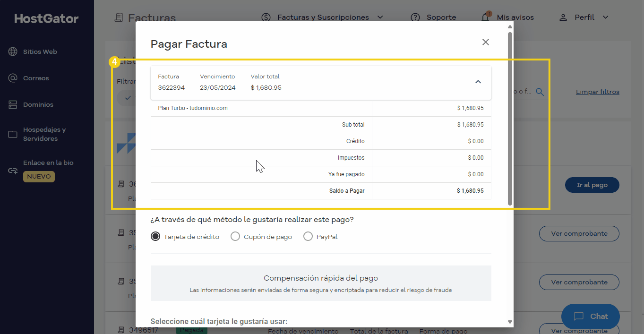This screenshot has width=644, height=334.
Task: Click the Impuestos label
Action: tap(351, 158)
